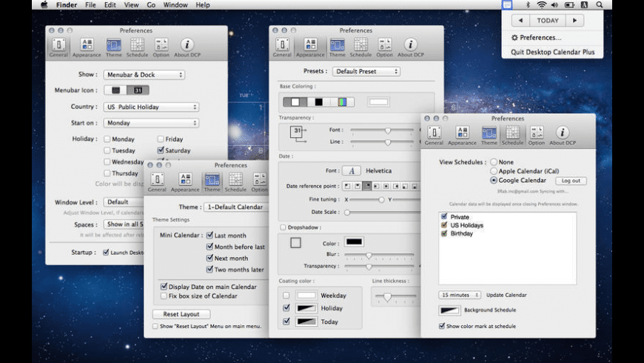Viewport: 644px width, 363px height.
Task: Open About DCP in top-left Preferences window
Action: point(187,47)
